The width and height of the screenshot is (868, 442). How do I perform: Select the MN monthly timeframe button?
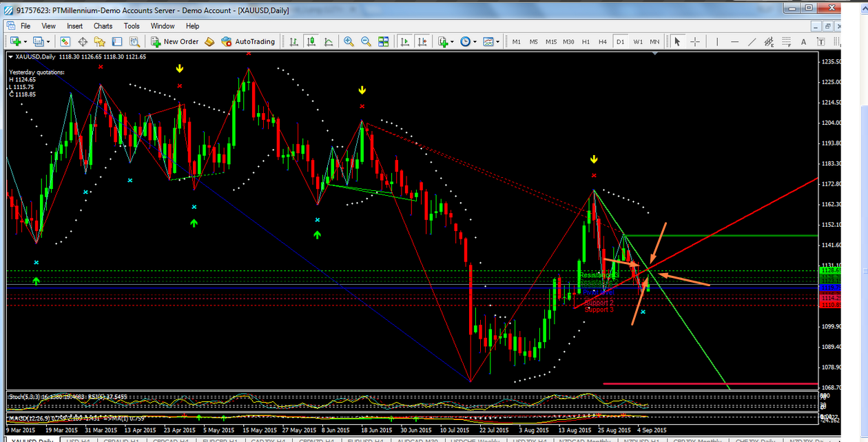[654, 41]
